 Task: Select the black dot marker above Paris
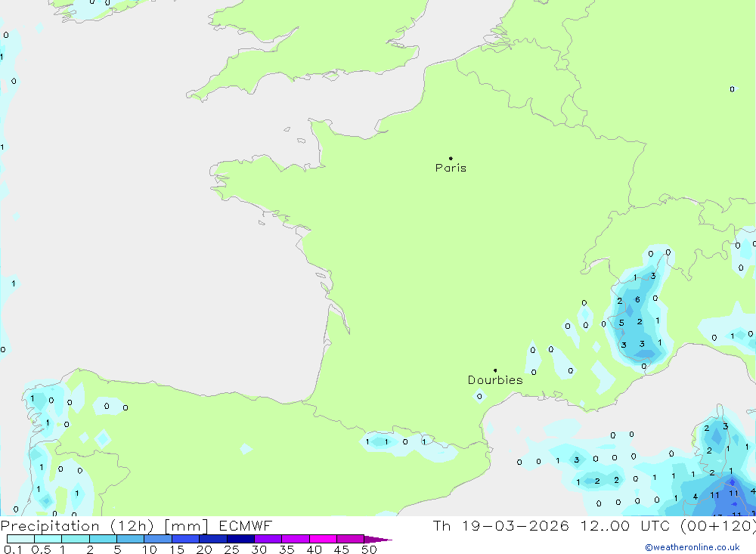451,158
